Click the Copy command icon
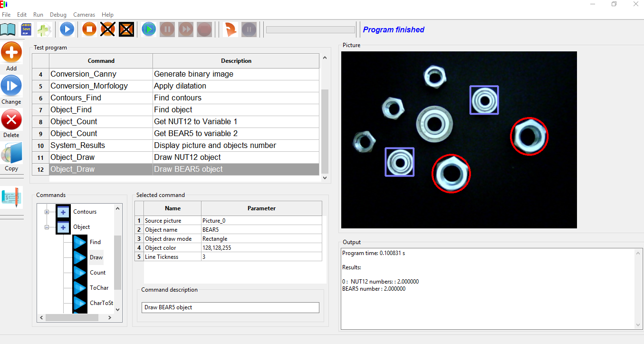The height and width of the screenshot is (344, 644). pos(11,153)
